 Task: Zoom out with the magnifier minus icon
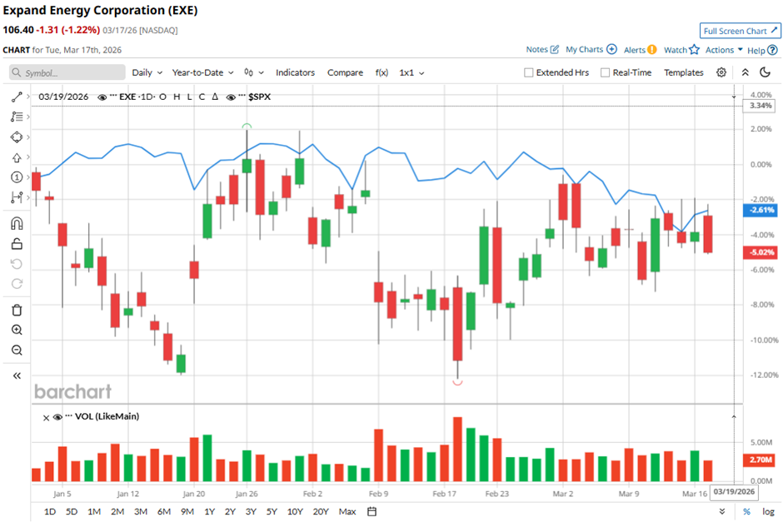tap(17, 351)
